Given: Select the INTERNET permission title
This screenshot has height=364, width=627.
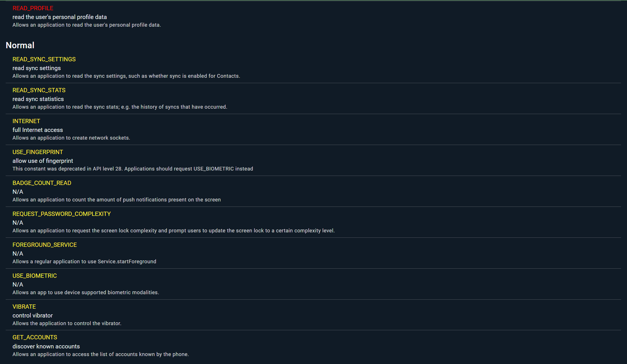Looking at the screenshot, I should (x=26, y=121).
